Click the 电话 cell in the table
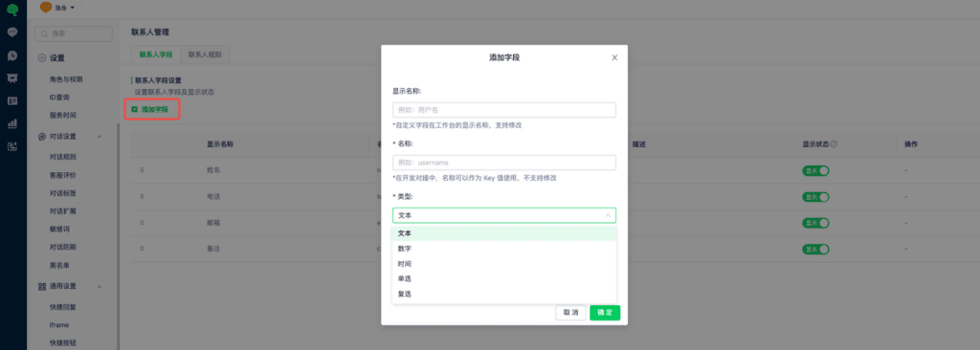Image resolution: width=980 pixels, height=350 pixels. point(213,196)
